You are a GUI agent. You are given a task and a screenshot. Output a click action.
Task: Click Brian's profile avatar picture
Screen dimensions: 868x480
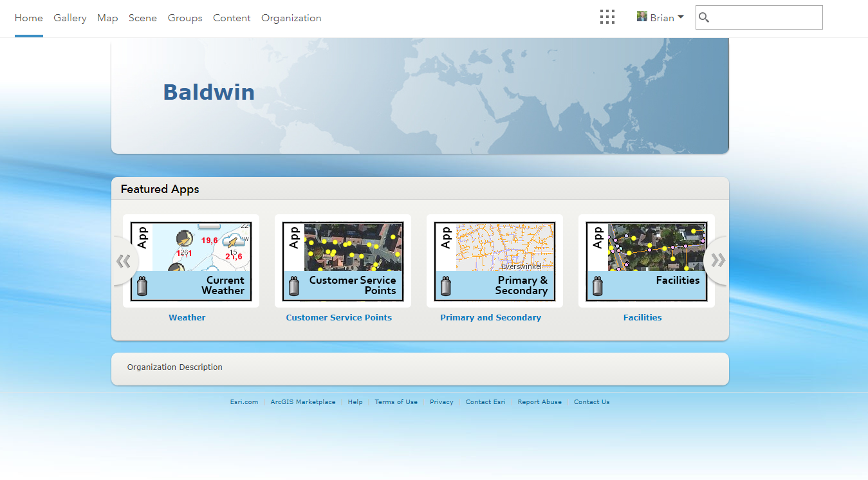[x=642, y=17]
